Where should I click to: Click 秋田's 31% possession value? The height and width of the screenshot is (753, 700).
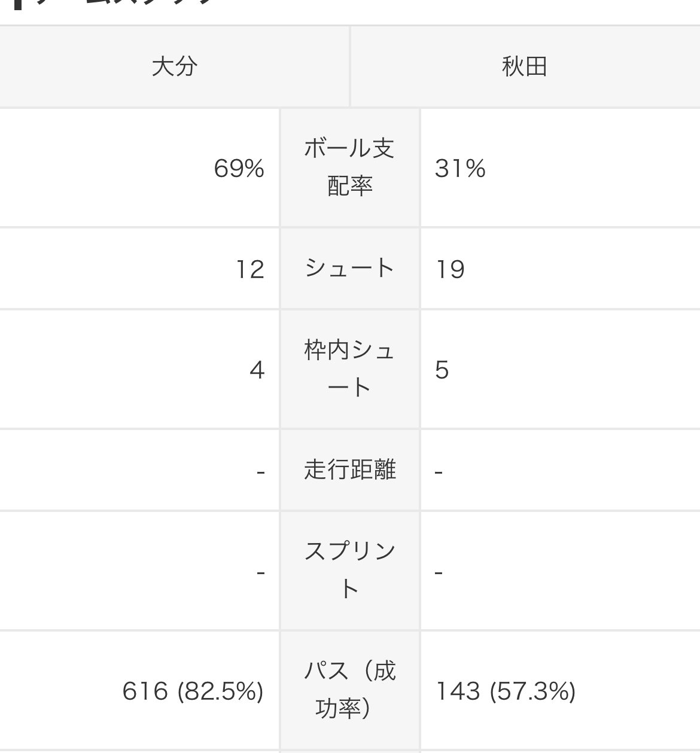[x=460, y=169]
